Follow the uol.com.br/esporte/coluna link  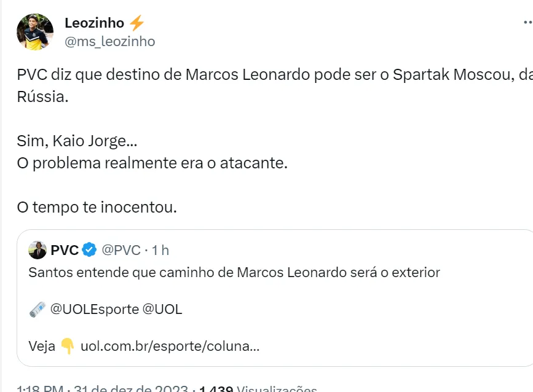[170, 346]
